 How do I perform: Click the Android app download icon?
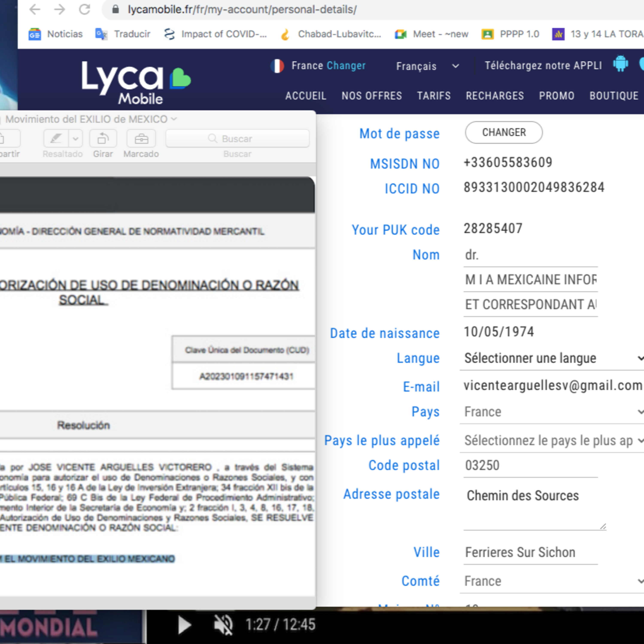(x=620, y=64)
